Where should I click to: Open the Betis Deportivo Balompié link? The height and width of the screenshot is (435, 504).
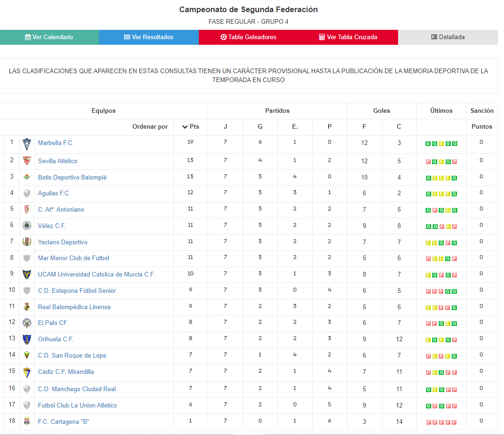pos(72,177)
